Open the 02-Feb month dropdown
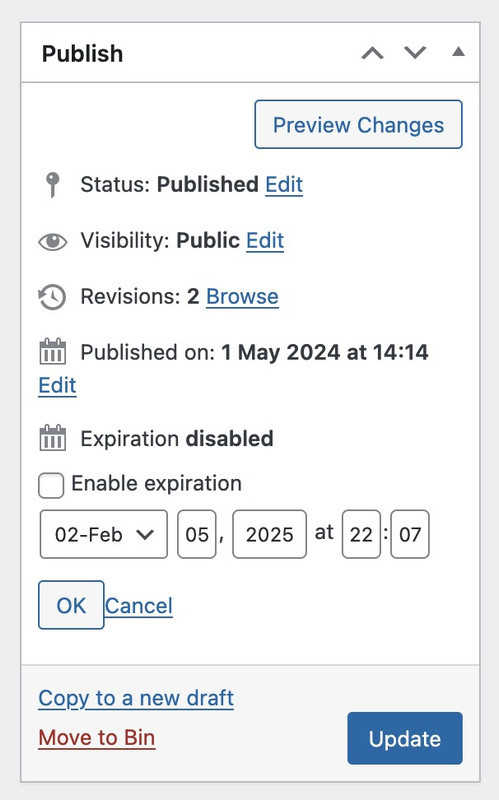 click(104, 534)
